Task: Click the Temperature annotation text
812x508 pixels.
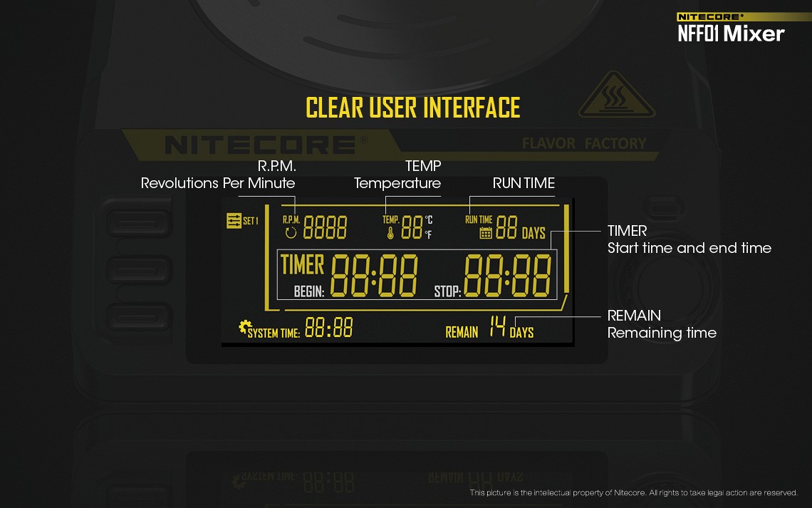Action: coord(397,183)
